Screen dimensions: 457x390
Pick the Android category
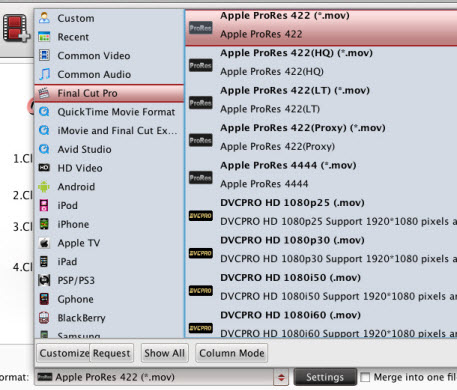(109, 186)
